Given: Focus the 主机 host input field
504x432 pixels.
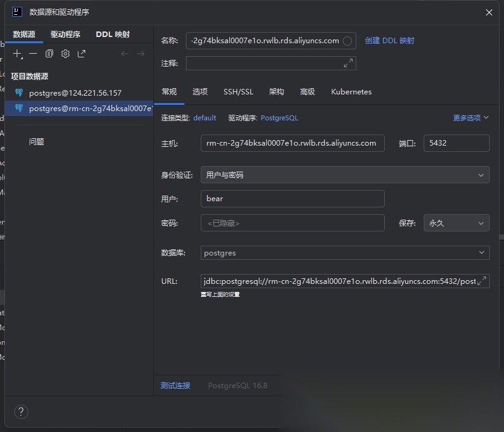Looking at the screenshot, I should point(293,143).
